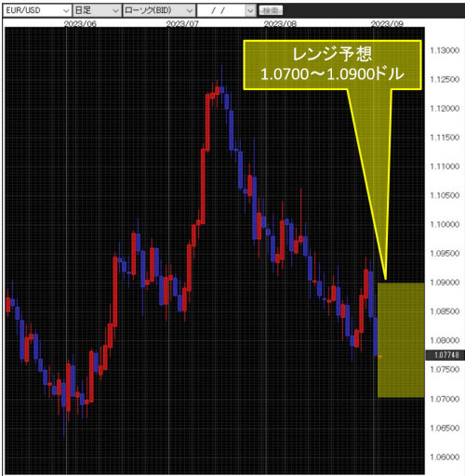
Task: Open the ローソク(BID) chart type dropdown
Action: [159, 10]
